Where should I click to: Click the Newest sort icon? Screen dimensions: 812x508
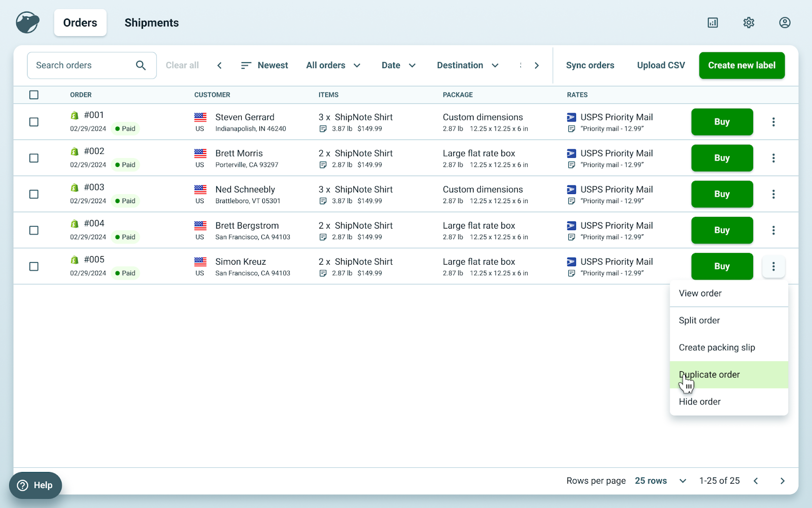click(246, 65)
